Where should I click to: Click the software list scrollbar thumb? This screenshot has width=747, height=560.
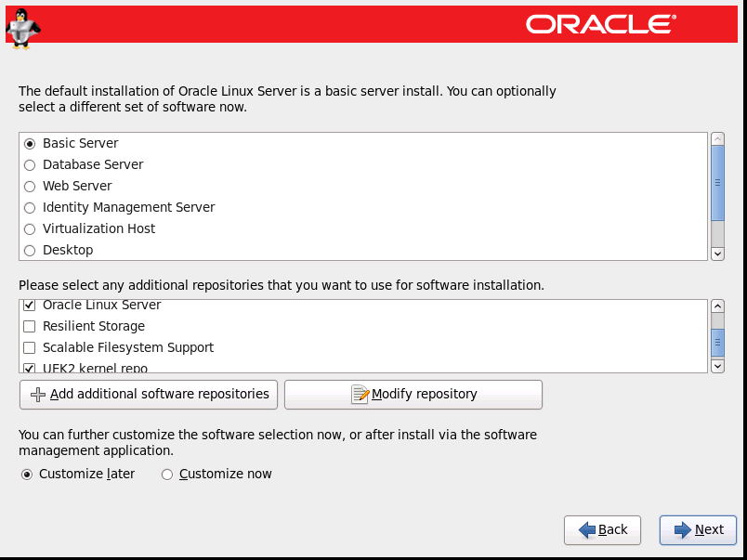717,183
